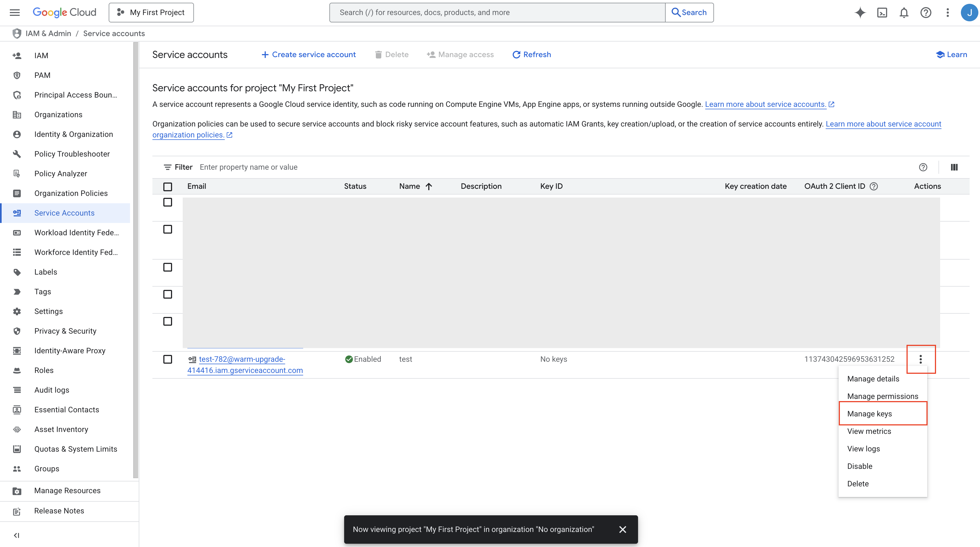This screenshot has height=547, width=980.
Task: Collapse the sidebar navigation panel
Action: tap(16, 535)
